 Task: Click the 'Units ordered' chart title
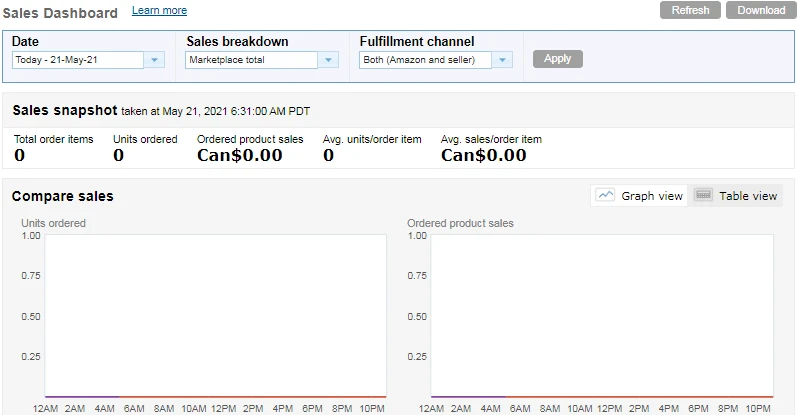tap(54, 223)
